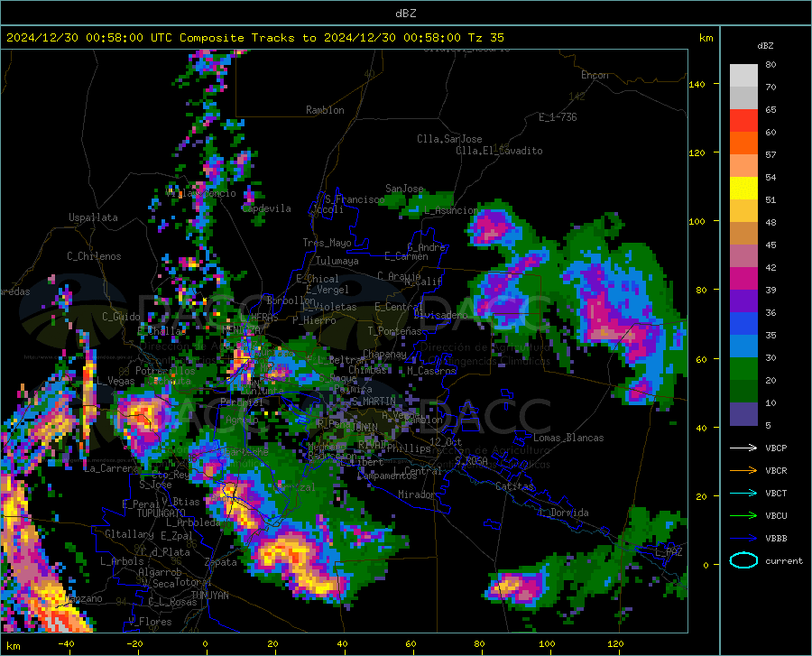Click the green VBCU arrow legend icon
The image size is (812, 656).
[743, 516]
